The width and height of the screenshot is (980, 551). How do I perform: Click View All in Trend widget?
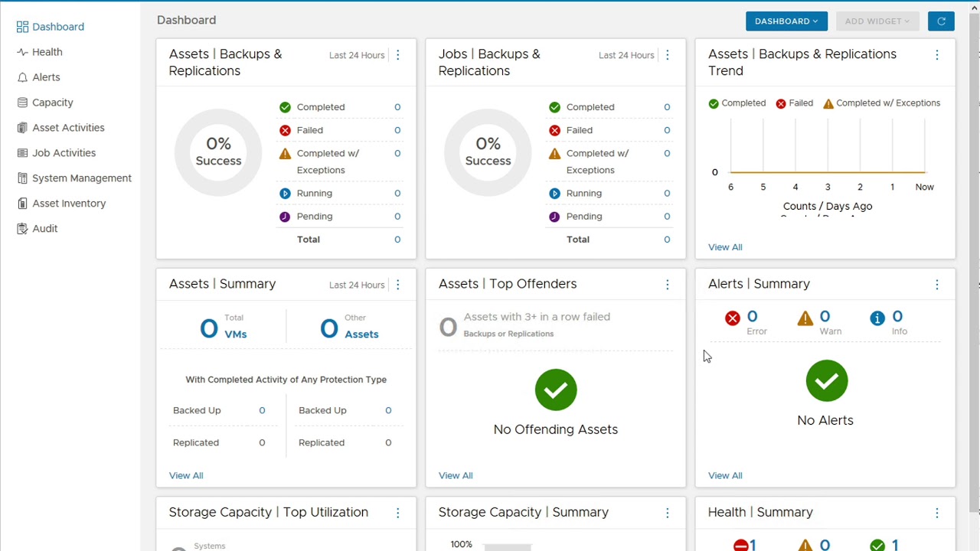tap(725, 247)
